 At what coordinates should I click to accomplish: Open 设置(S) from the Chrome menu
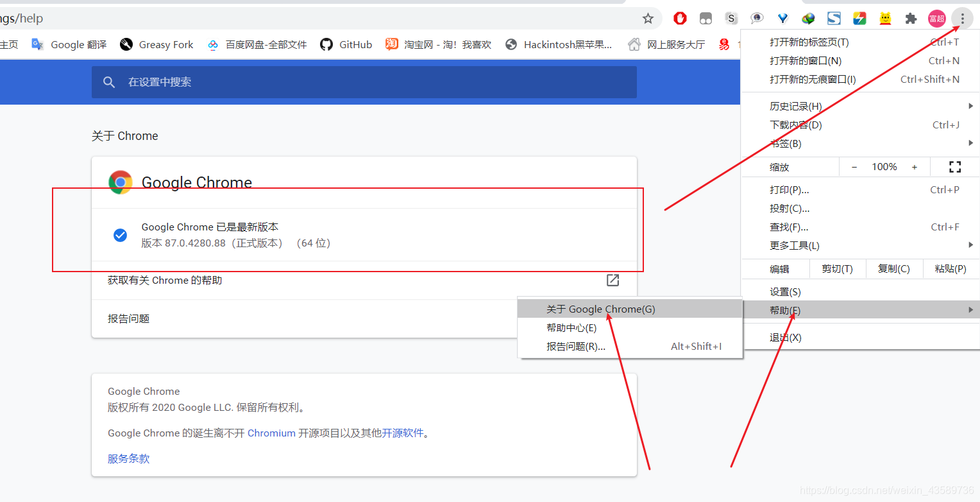pos(860,291)
